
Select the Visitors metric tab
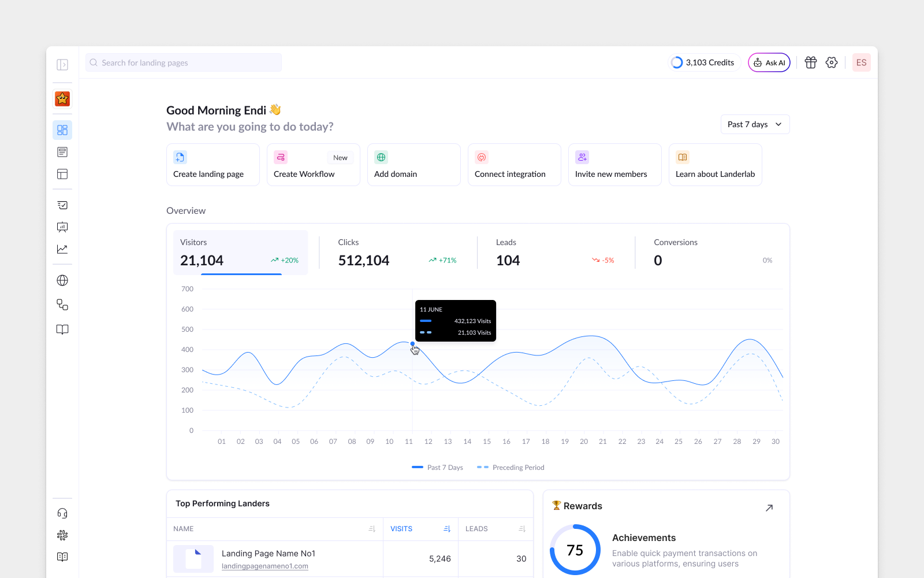240,252
